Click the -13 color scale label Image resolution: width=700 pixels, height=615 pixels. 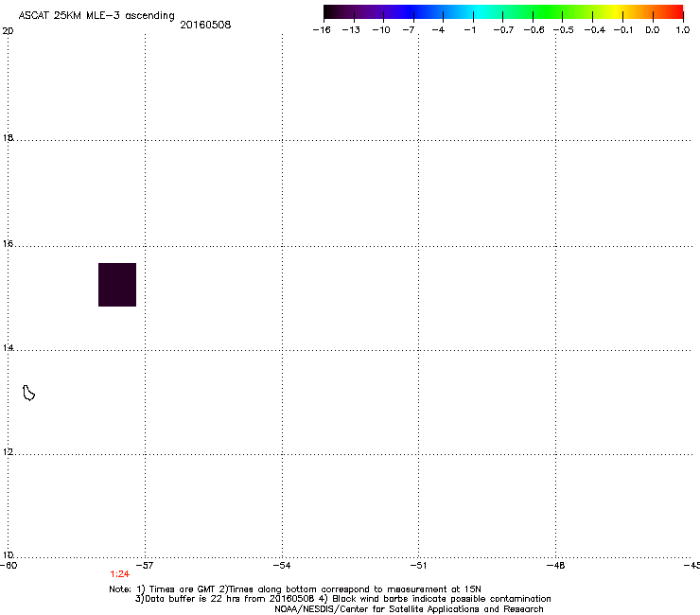pos(351,30)
